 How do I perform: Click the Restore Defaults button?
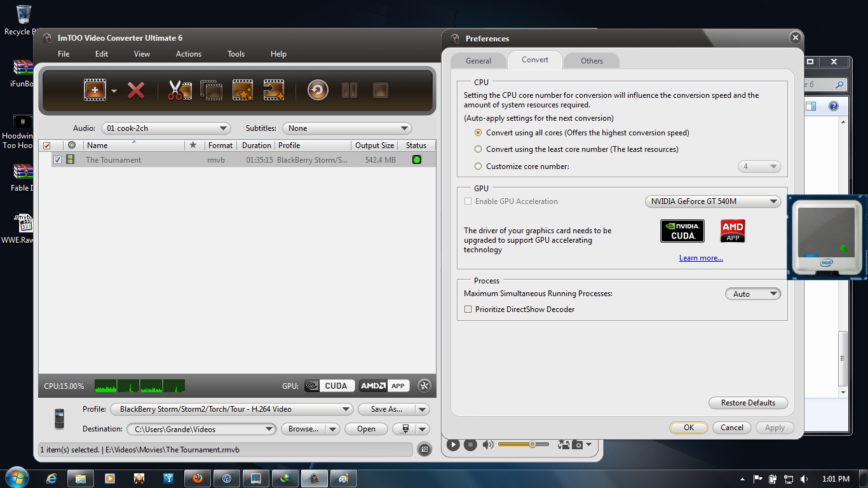[x=748, y=403]
